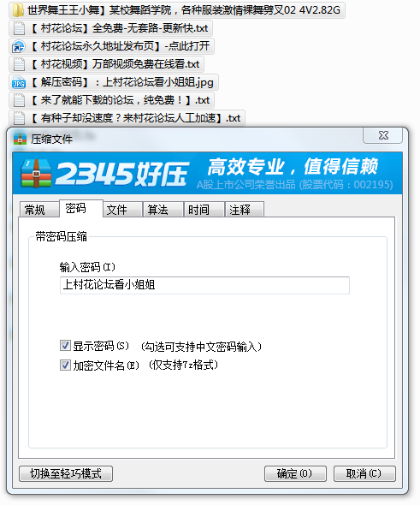Focus the 输入密码 text field
The image size is (420, 505).
pyautogui.click(x=204, y=285)
